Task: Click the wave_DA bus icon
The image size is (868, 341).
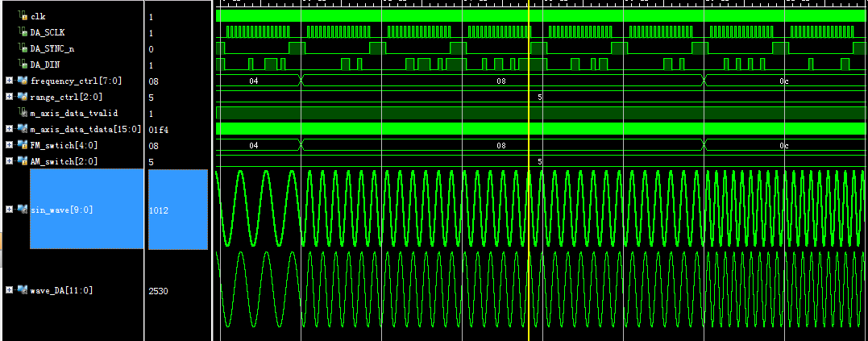Action: coord(23,290)
